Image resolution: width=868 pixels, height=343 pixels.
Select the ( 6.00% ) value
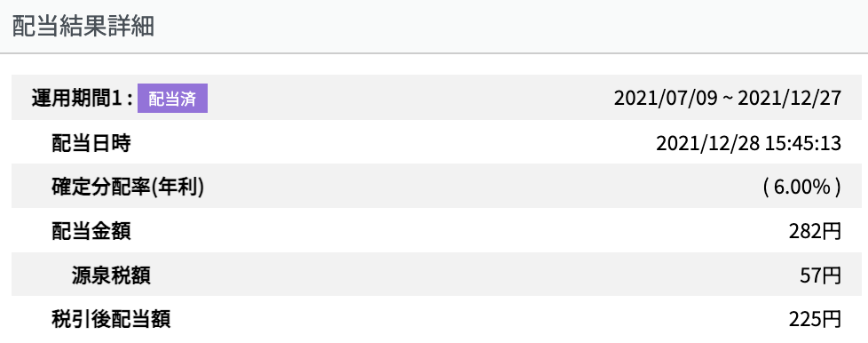pyautogui.click(x=801, y=187)
